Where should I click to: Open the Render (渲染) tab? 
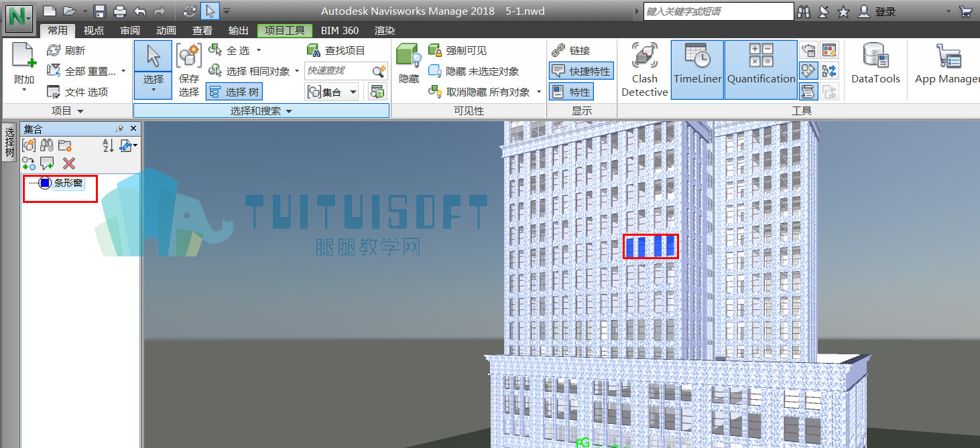coord(385,31)
